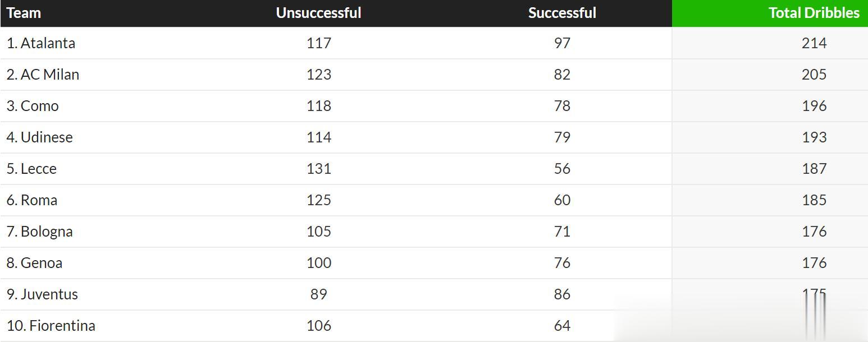Image resolution: width=868 pixels, height=342 pixels.
Task: Click AC Milan's unsuccessful value 123
Action: [319, 75]
